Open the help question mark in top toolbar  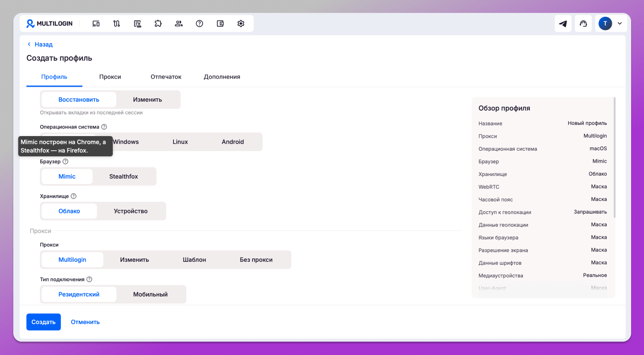click(199, 24)
